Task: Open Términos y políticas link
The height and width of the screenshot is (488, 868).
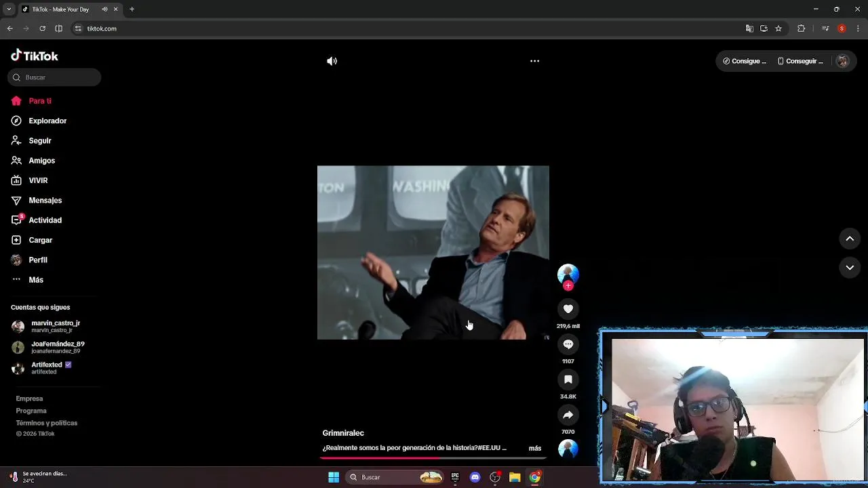Action: click(x=47, y=423)
